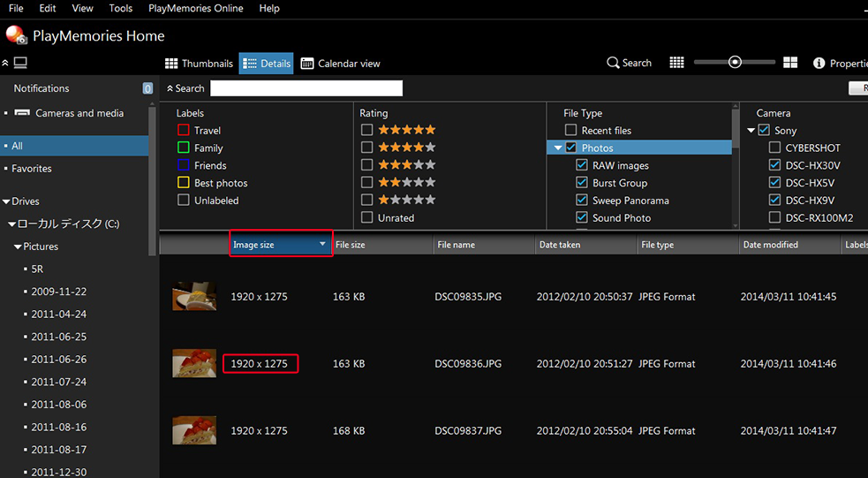The image size is (868, 478).
Task: Click the Cameras and media device icon
Action: click(22, 113)
